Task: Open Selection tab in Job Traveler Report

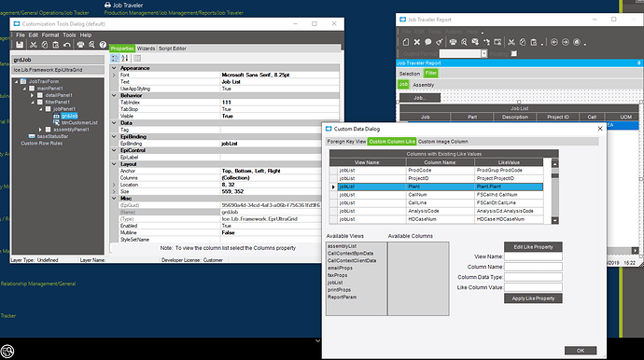Action: coord(410,74)
